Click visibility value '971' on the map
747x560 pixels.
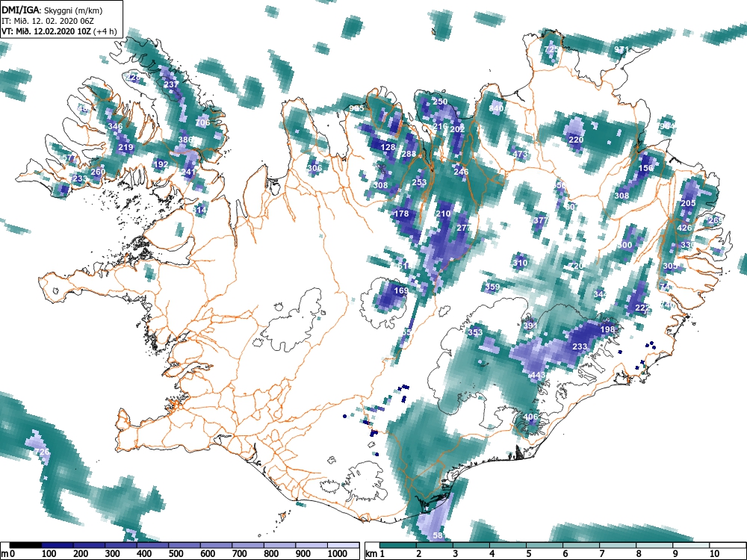(x=622, y=49)
